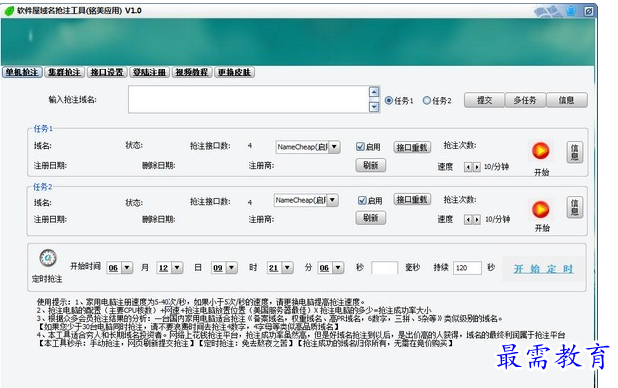Click the circle-slash icon in title bar
618x388 pixels.
click(x=588, y=11)
